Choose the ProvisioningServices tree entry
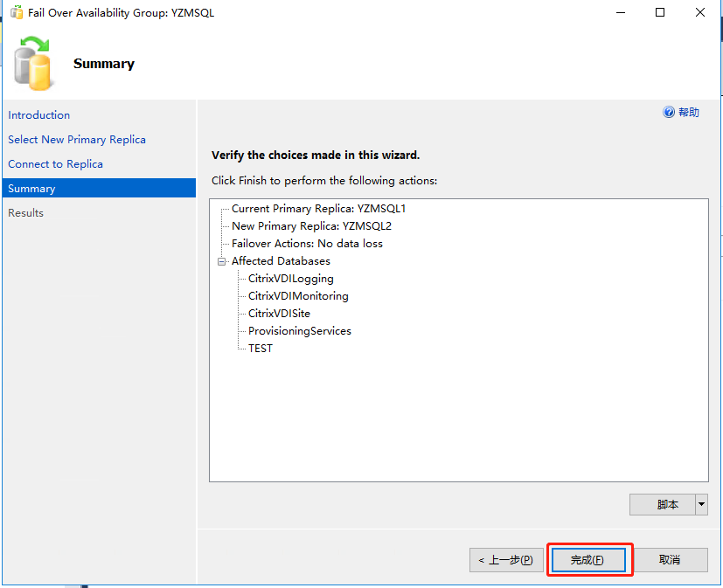 (299, 331)
